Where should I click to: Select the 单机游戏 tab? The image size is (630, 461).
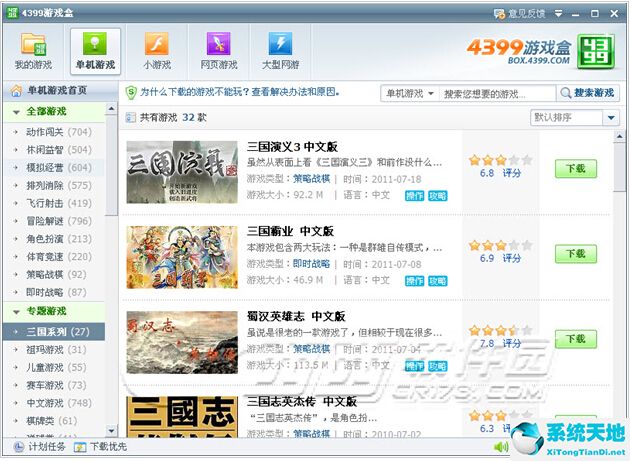[95, 51]
